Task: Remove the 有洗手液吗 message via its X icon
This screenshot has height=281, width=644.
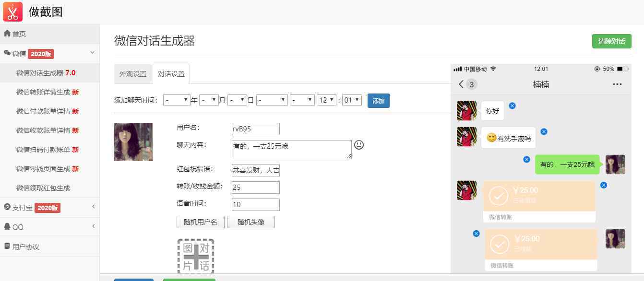Action: [544, 131]
